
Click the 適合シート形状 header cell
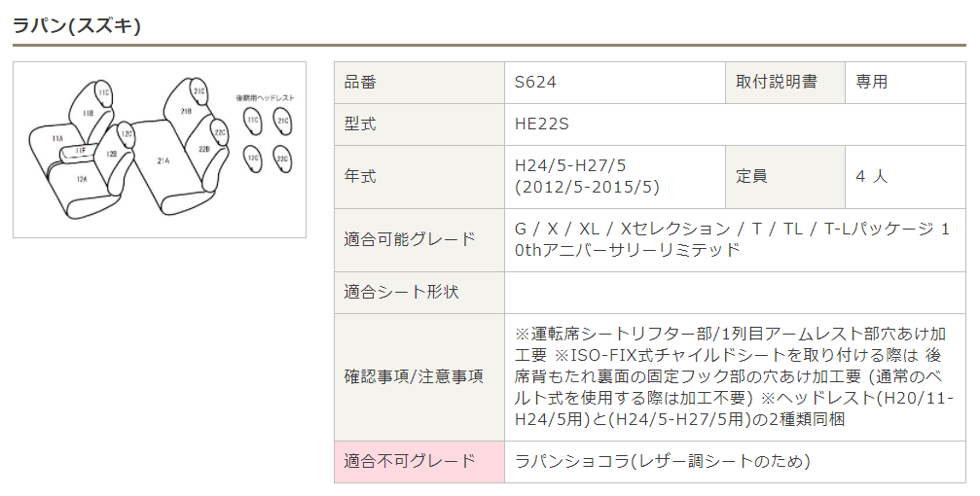point(419,293)
